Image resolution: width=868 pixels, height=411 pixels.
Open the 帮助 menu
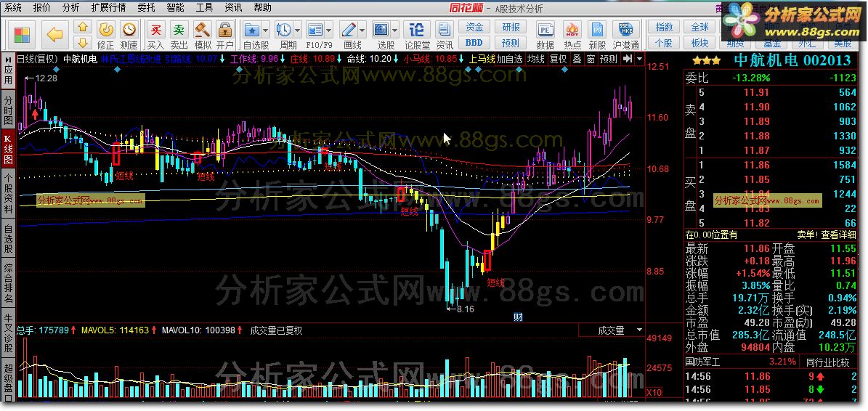click(262, 8)
